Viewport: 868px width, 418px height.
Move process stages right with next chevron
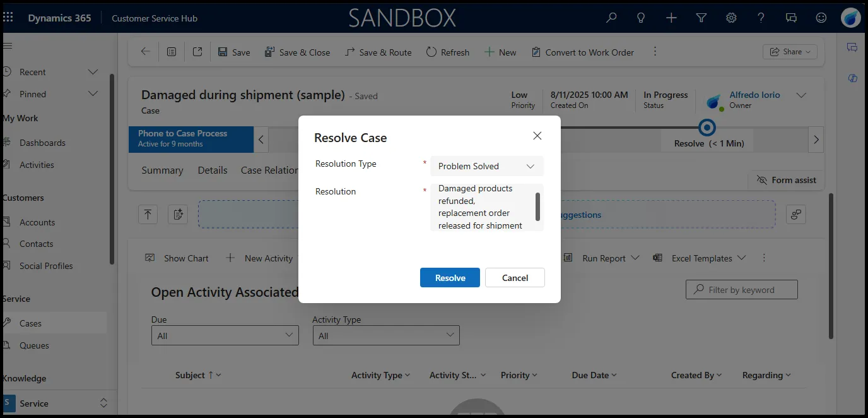coord(816,140)
